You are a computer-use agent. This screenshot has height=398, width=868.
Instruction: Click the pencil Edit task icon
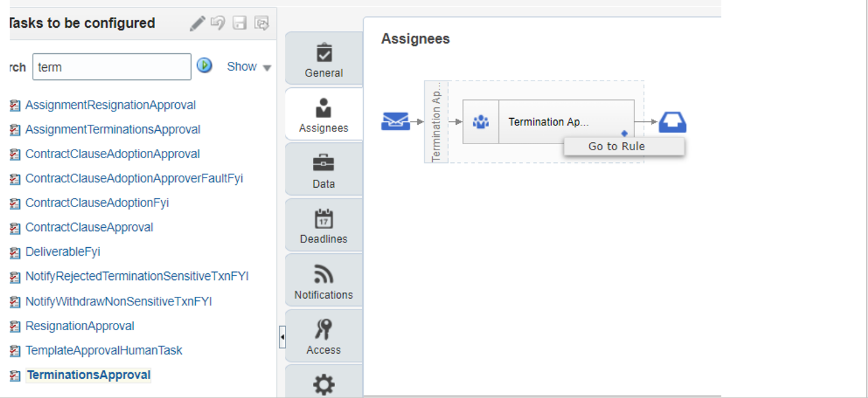coord(197,22)
